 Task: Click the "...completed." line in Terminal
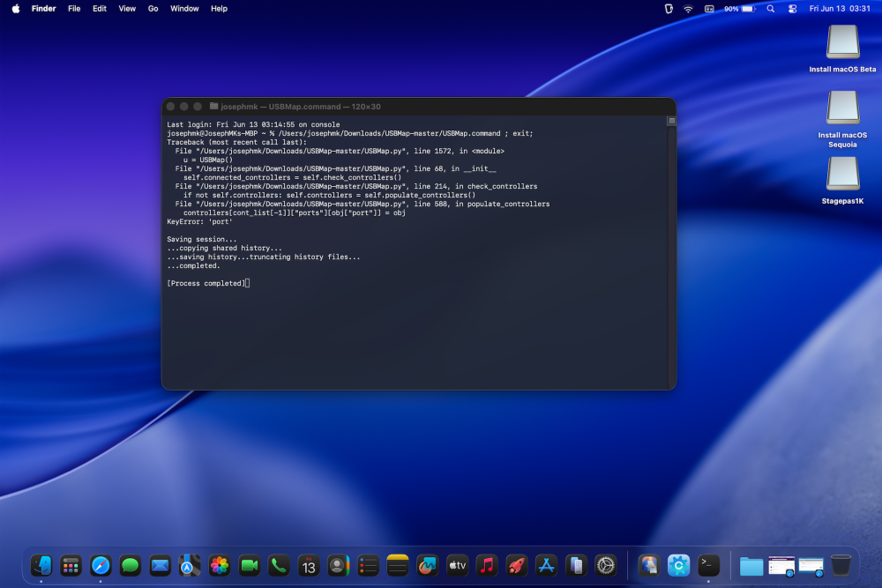[193, 266]
